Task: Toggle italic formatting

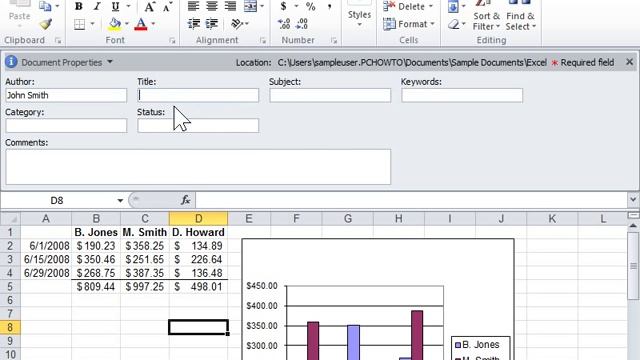Action: pyautogui.click(x=97, y=6)
